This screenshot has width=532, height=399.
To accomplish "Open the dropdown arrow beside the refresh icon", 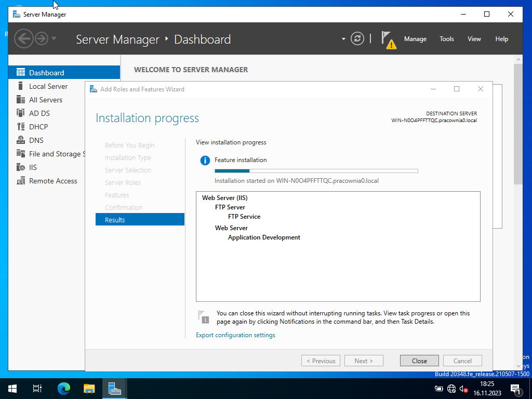I will click(343, 39).
